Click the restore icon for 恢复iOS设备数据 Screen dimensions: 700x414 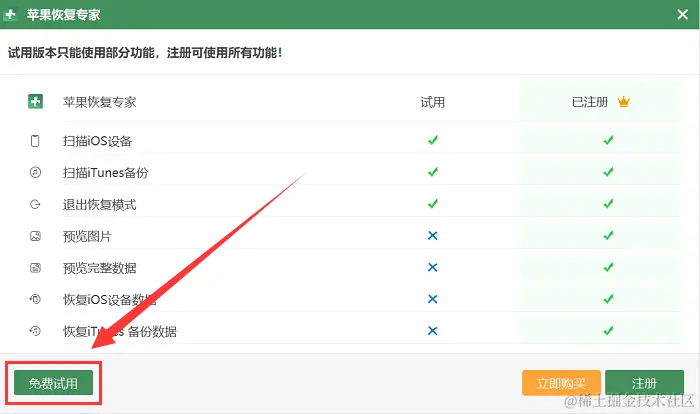[x=35, y=299]
